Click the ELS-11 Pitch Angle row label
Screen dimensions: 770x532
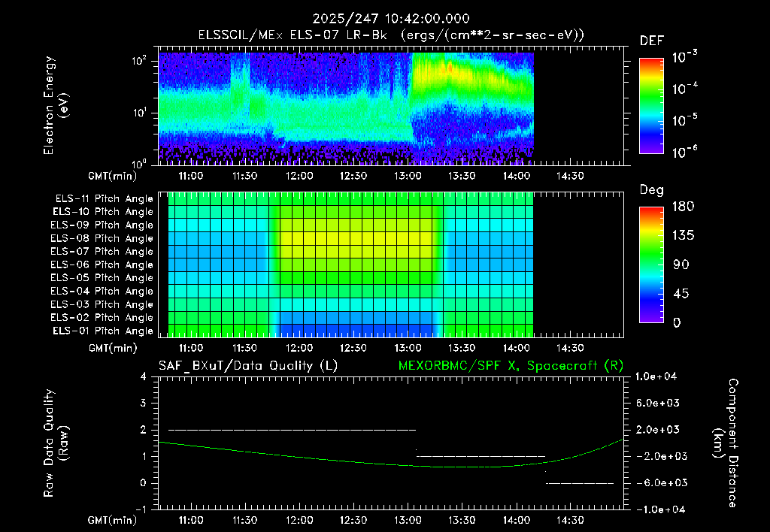(x=104, y=199)
